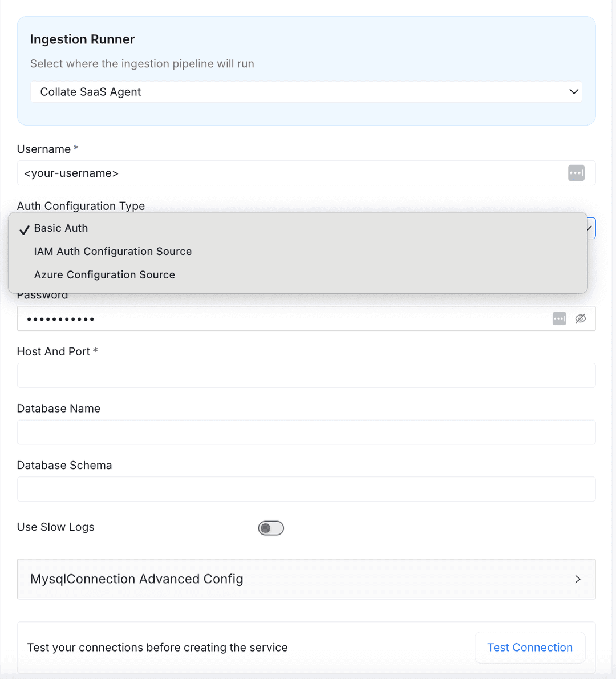Pick Azure Configuration Source option
Viewport: 616px width, 679px height.
pos(104,275)
